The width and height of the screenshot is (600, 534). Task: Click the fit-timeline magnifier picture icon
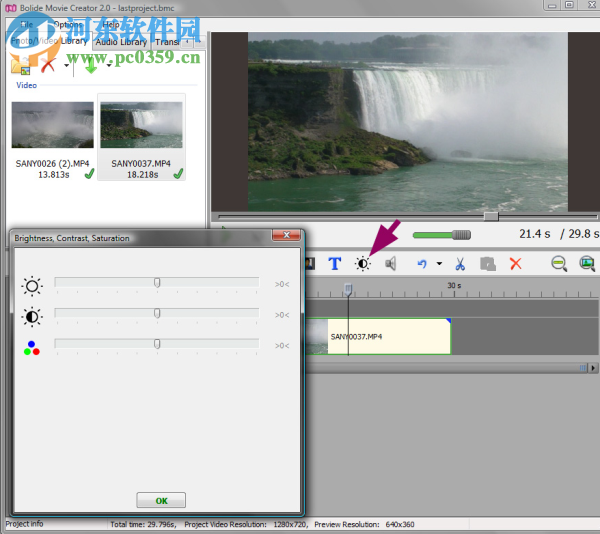click(587, 264)
